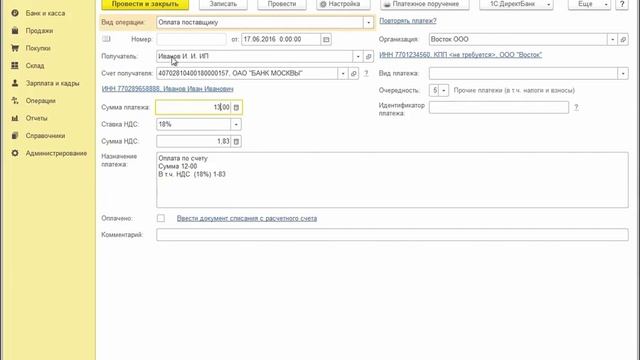Click into the Сумма НДС field
Image resolution: width=640 pixels, height=360 pixels.
[x=193, y=141]
